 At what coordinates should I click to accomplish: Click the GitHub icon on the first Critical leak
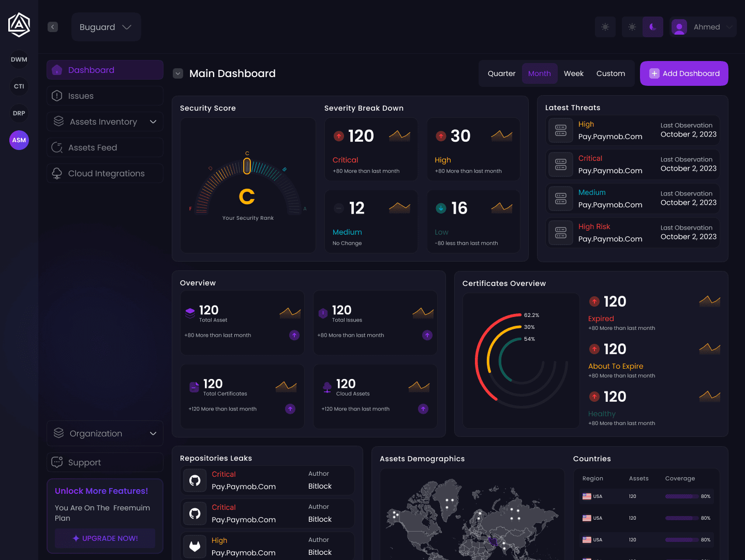point(195,480)
